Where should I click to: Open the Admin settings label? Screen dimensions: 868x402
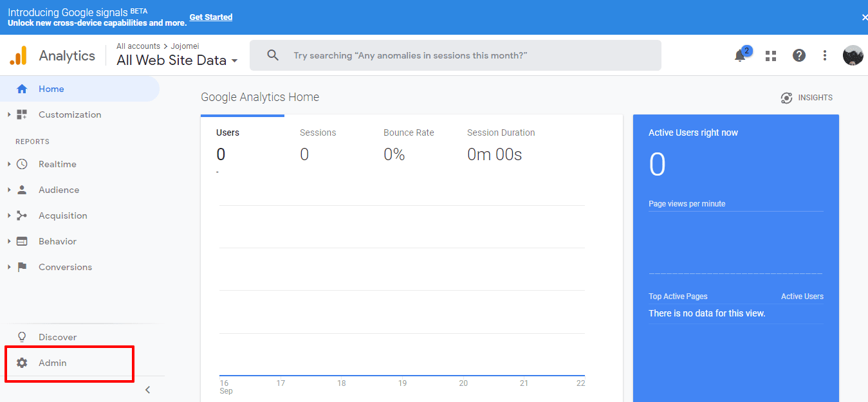(x=52, y=363)
